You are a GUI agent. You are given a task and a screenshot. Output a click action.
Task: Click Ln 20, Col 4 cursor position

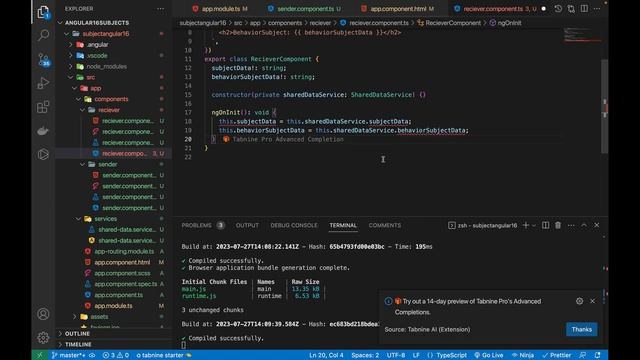pos(326,355)
